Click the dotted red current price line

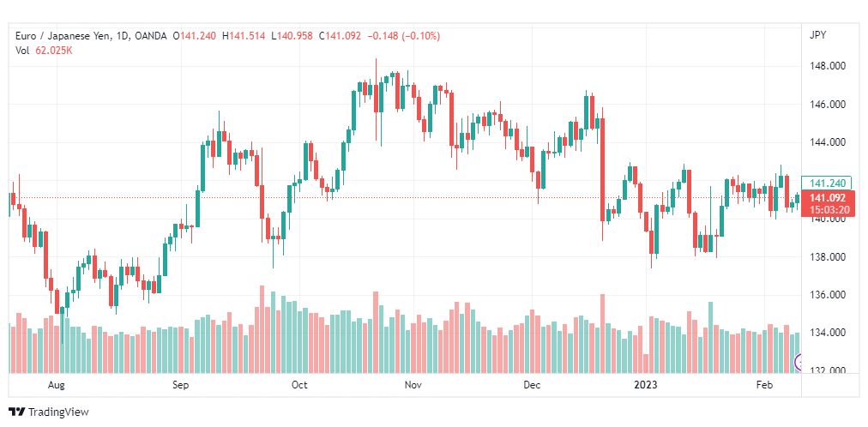[x=404, y=197]
